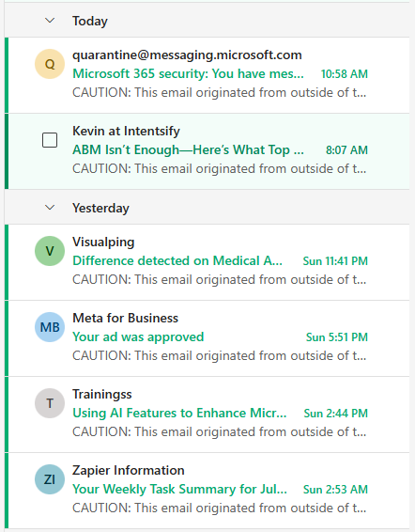
Task: Click the Today group header label
Action: point(90,21)
